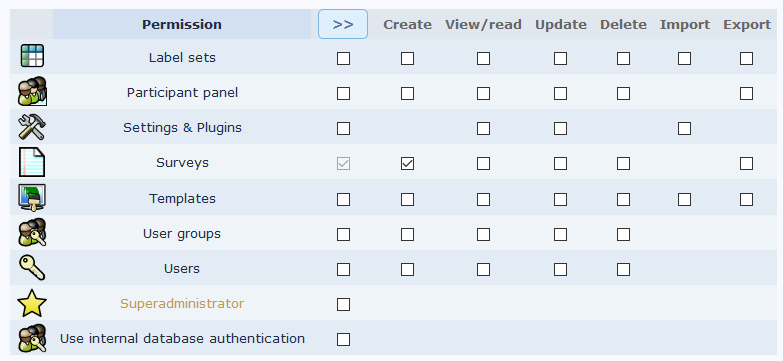Click the Permission column header
This screenshot has height=361, width=783.
click(x=182, y=24)
